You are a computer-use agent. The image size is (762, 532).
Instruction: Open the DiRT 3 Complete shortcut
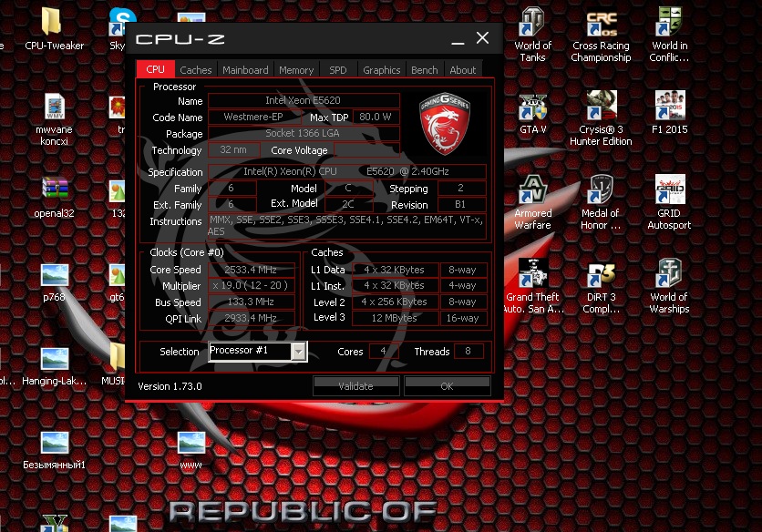tap(601, 275)
